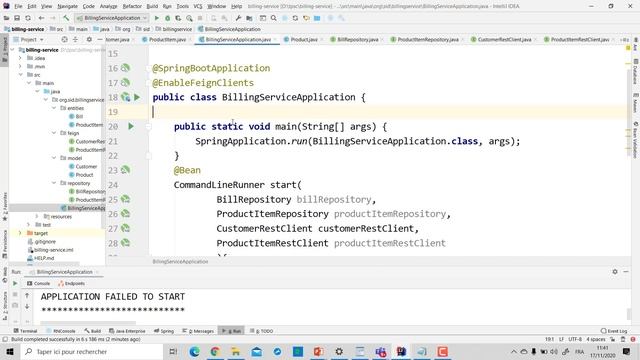Hide the Run panel with the minus icon
The width and height of the screenshot is (640, 360).
[626, 271]
